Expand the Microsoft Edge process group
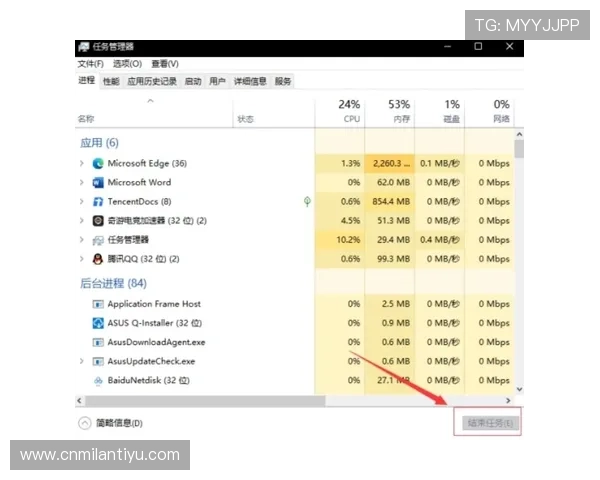The image size is (600, 480). click(82, 163)
